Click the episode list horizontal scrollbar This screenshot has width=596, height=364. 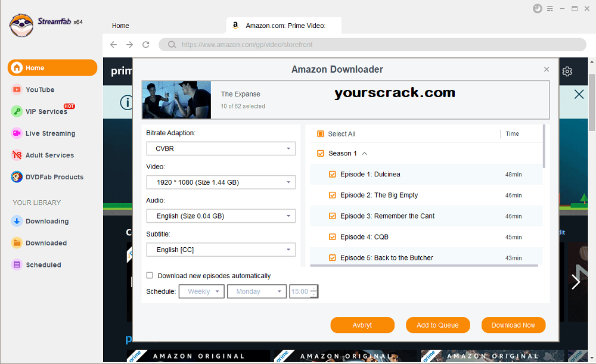pos(424,266)
